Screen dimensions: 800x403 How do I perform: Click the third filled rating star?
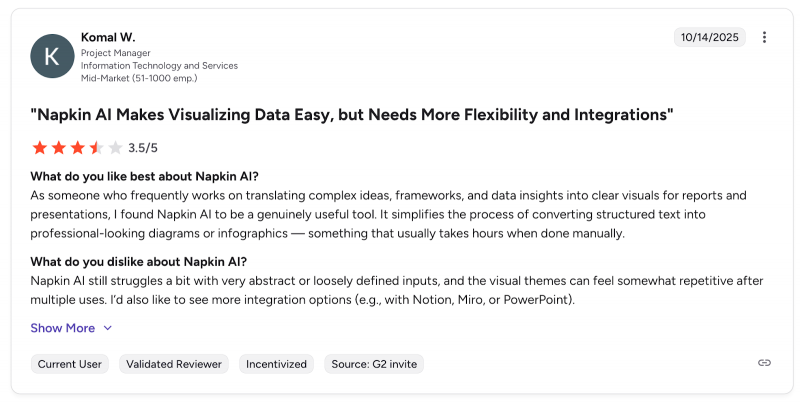pyautogui.click(x=78, y=148)
